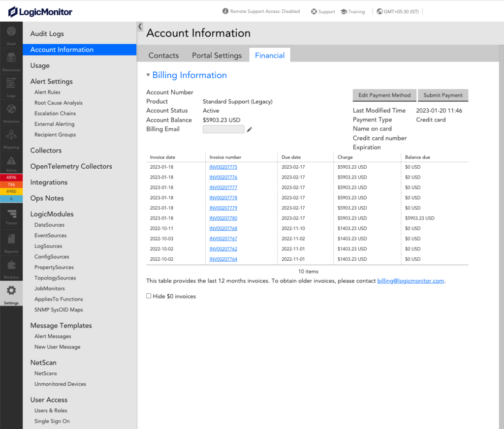Open Audit Logs in settings menu
The height and width of the screenshot is (429, 504).
[47, 33]
